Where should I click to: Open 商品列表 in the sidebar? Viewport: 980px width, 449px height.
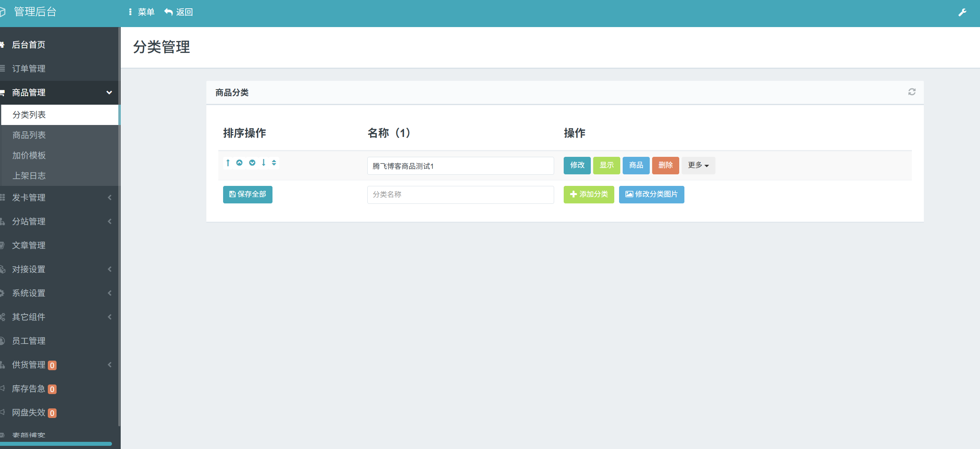click(29, 135)
